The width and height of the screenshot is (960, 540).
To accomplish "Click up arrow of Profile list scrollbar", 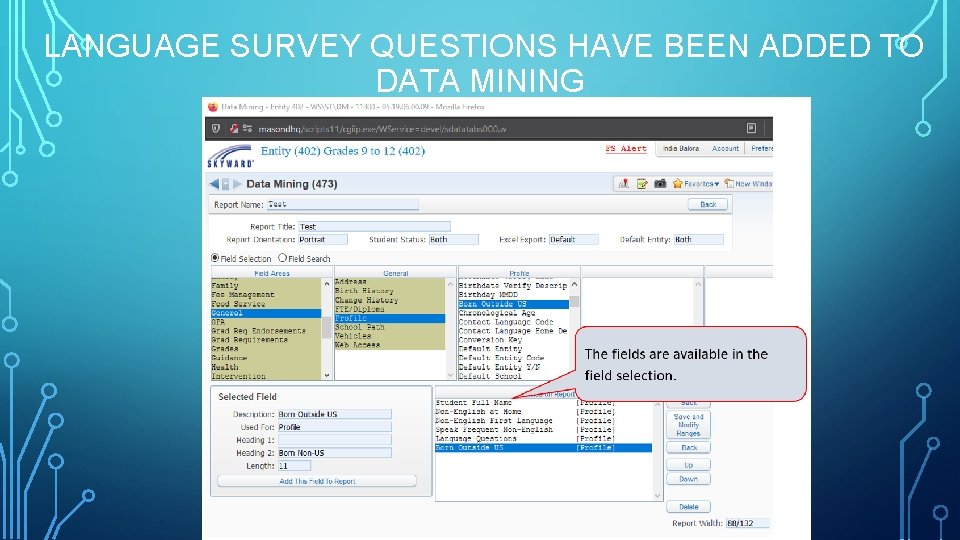I will tap(574, 285).
